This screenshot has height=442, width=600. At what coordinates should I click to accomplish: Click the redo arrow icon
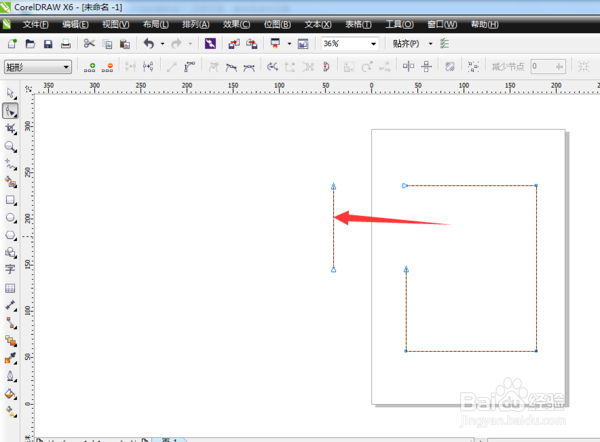point(176,44)
